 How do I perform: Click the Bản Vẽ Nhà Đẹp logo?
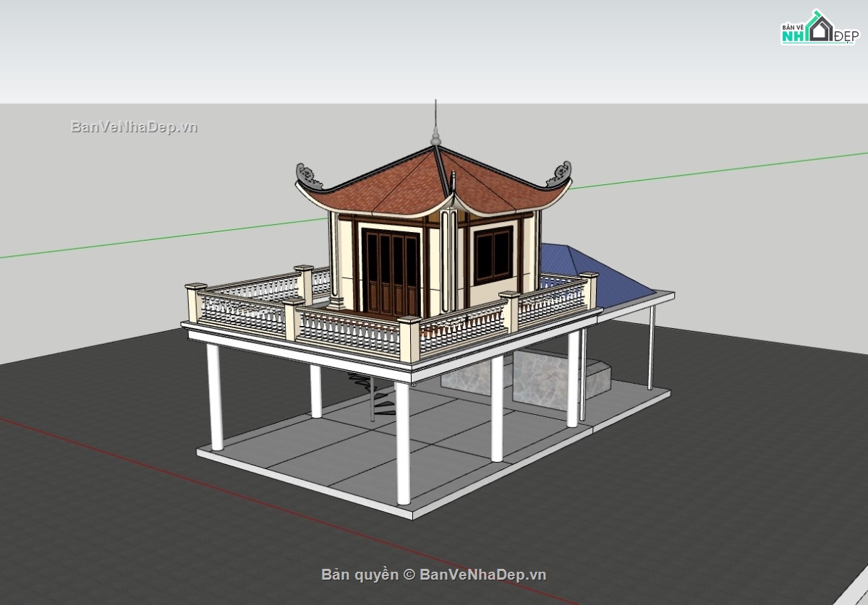tap(818, 28)
